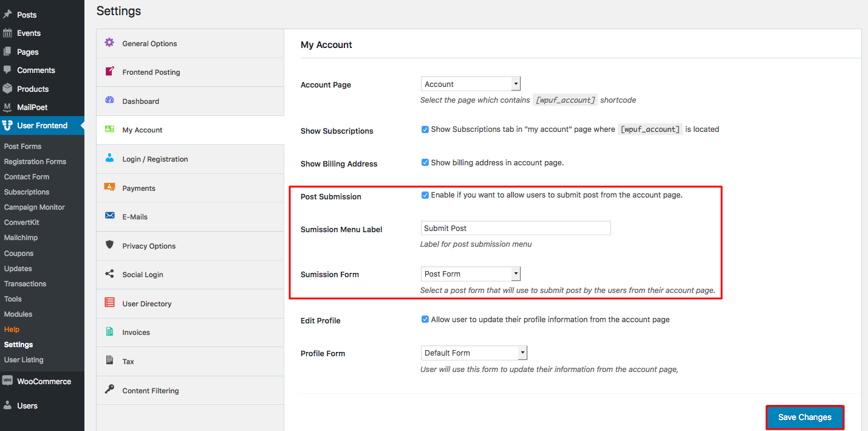Click the Invoices document icon
The image size is (868, 431).
[x=109, y=331]
